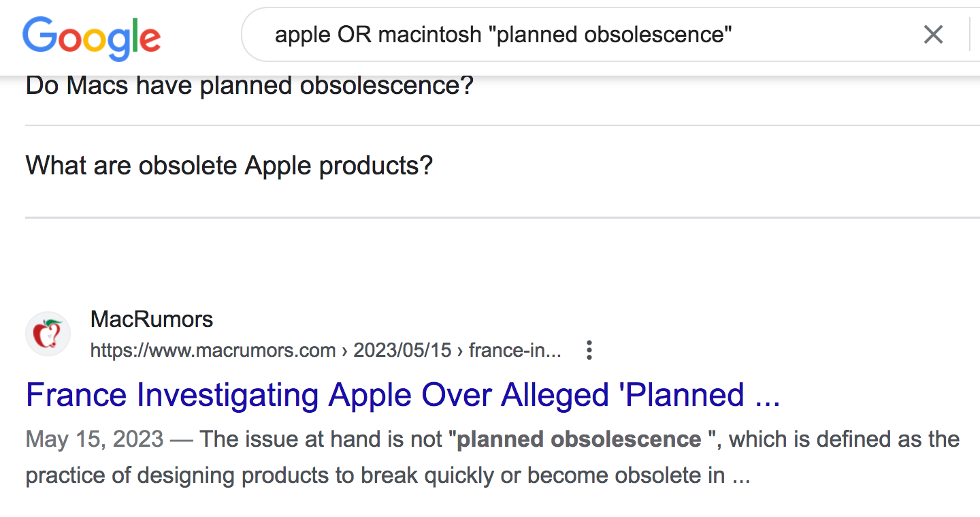The width and height of the screenshot is (980, 517).
Task: Open the "France Investigating Apple" headline link
Action: [x=402, y=395]
